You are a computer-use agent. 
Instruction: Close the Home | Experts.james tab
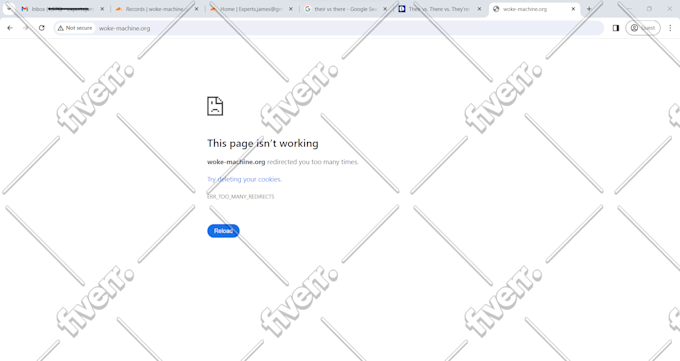click(291, 9)
